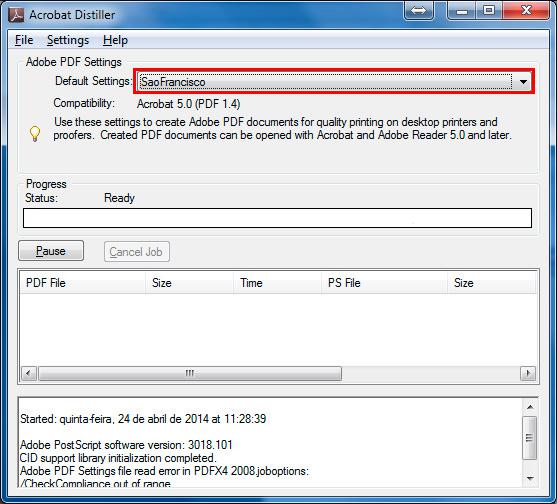Click the Size column header after PS File
This screenshot has width=557, height=504.
(492, 283)
